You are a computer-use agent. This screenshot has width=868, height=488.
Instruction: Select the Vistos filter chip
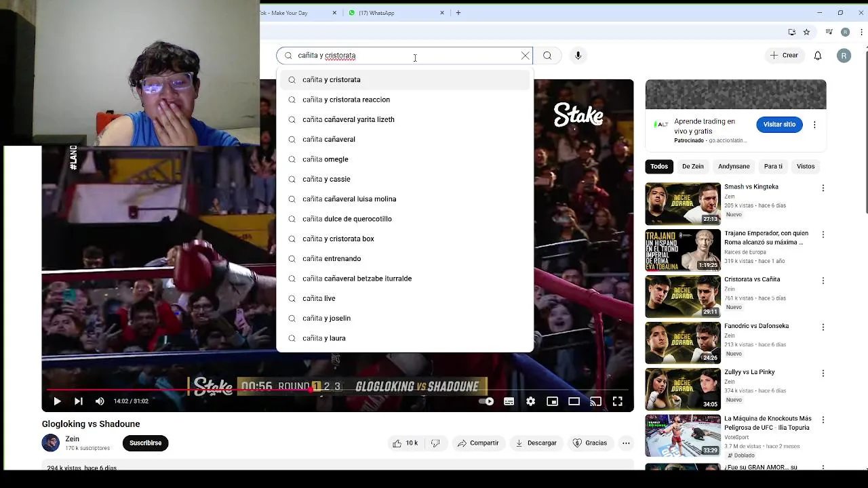[x=806, y=166]
